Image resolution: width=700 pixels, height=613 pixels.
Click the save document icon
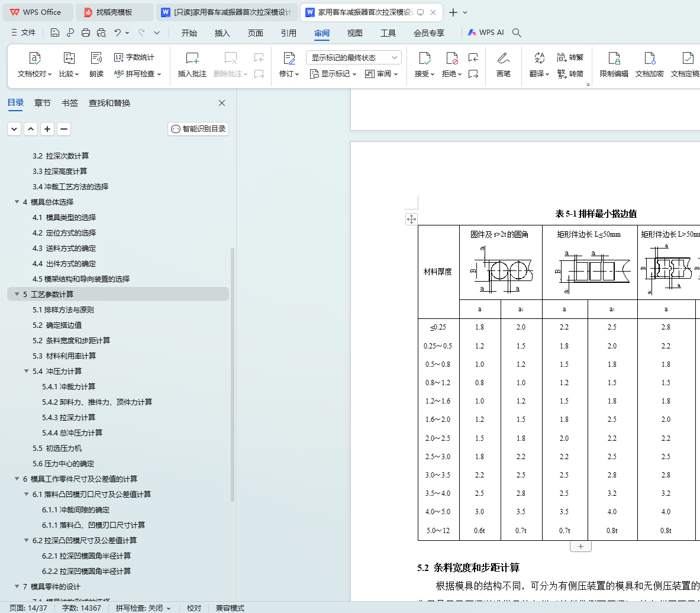(54, 33)
